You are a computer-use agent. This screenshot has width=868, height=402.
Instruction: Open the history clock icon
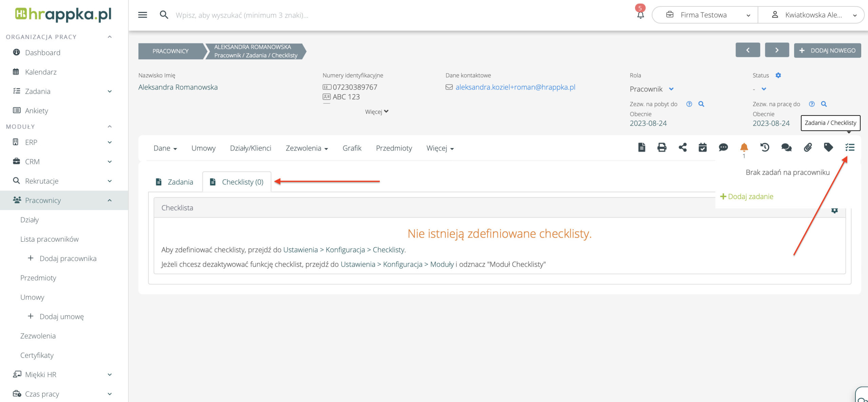[765, 147]
